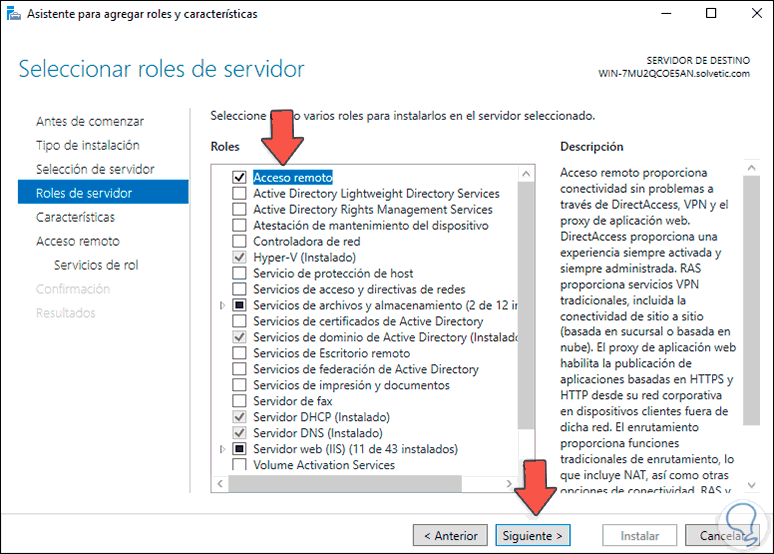Close the wizard window
The width and height of the screenshot is (774, 554).
pos(756,13)
